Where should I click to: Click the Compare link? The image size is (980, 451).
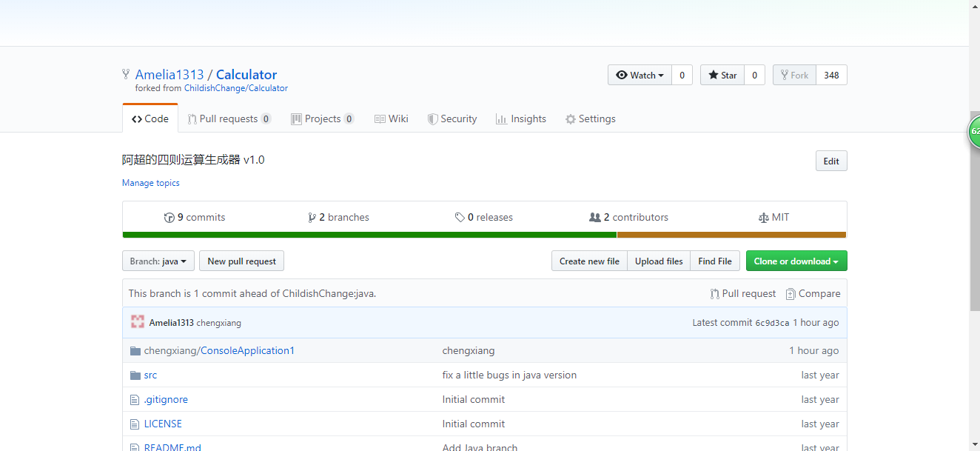[813, 293]
